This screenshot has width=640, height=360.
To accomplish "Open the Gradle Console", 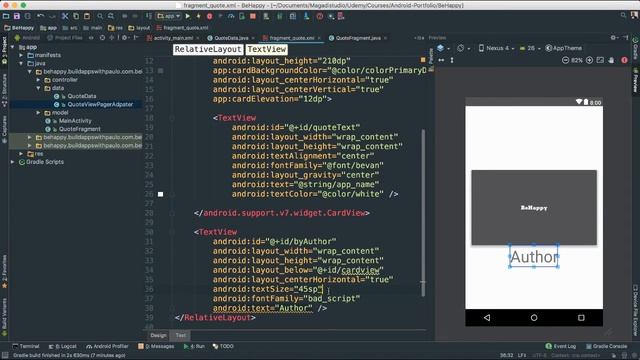I will click(607, 347).
